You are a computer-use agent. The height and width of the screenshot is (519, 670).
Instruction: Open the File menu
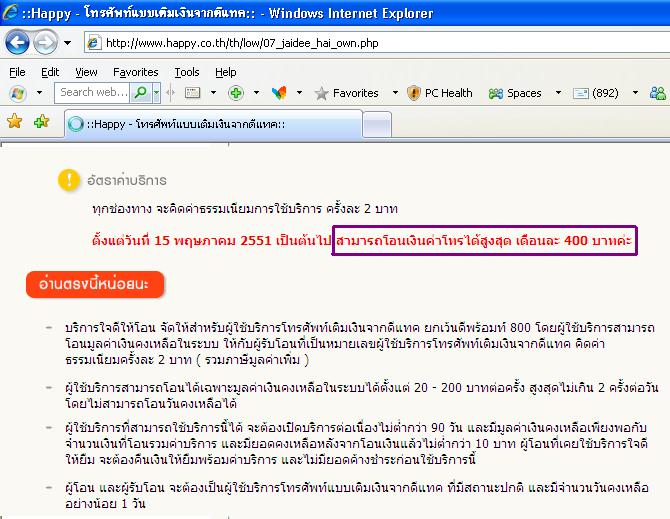(x=17, y=72)
